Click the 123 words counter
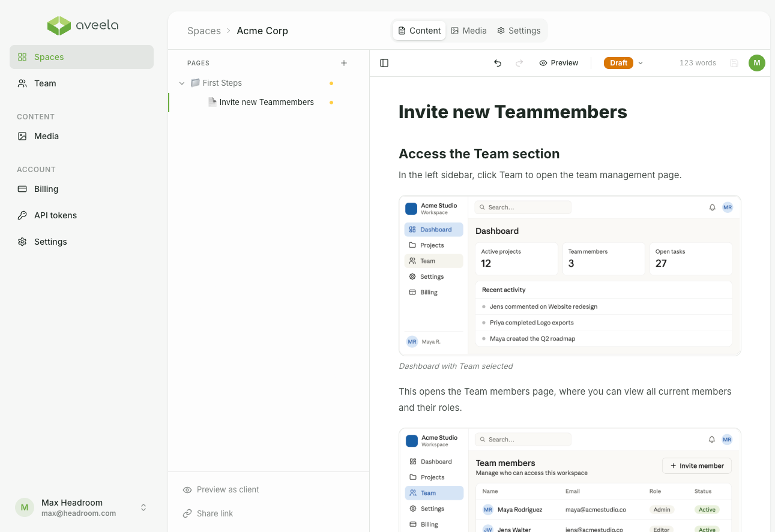 point(698,63)
